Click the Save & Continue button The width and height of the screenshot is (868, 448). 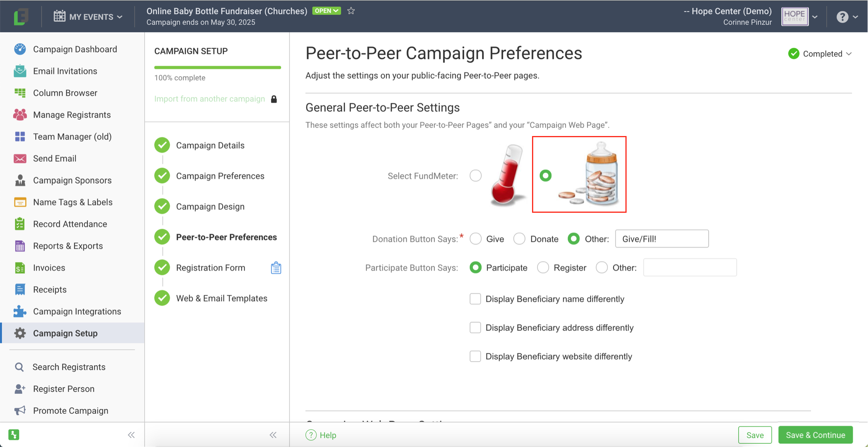coord(815,435)
